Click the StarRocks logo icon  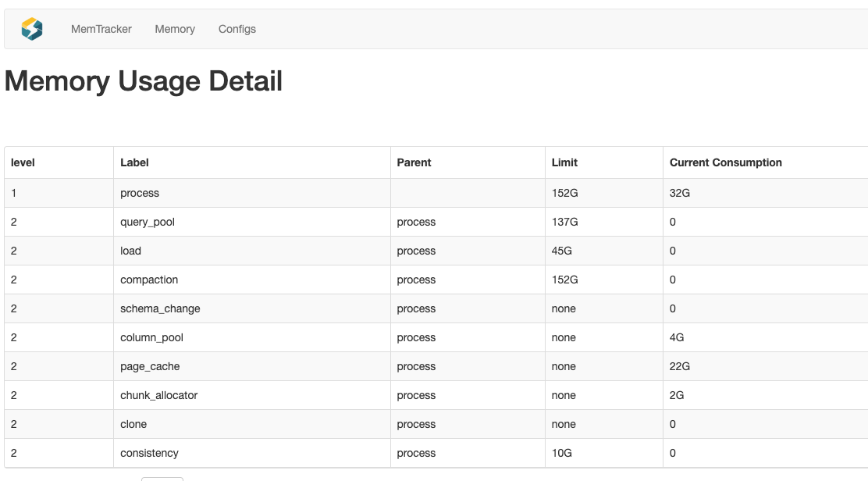point(32,29)
